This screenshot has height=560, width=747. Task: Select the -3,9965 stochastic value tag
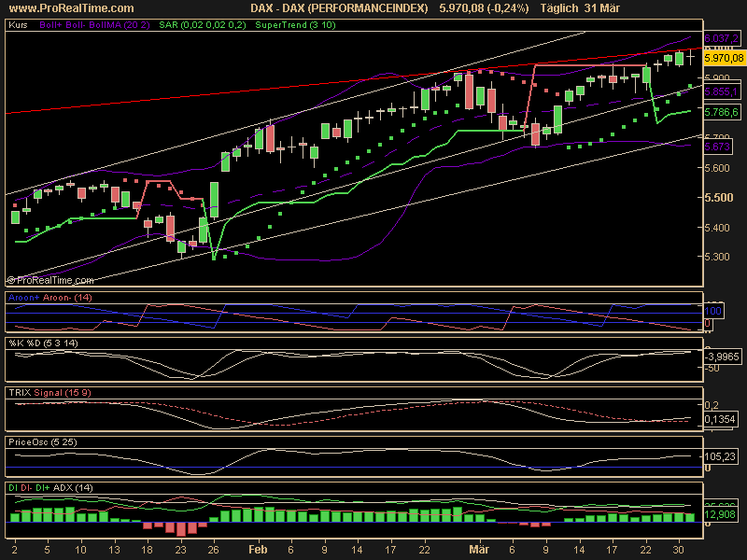coord(722,357)
